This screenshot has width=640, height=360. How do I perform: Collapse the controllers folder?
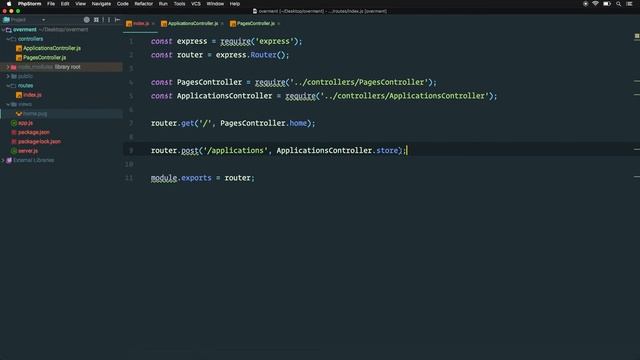click(8, 39)
